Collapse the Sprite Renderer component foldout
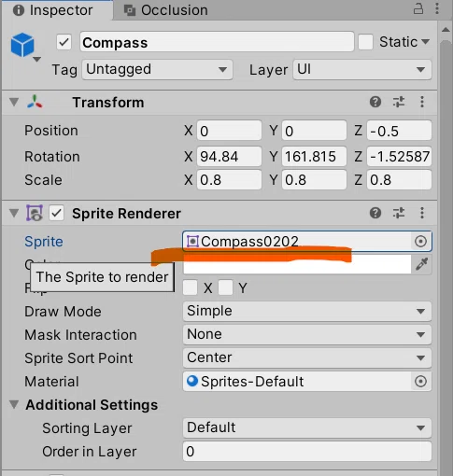This screenshot has height=476, width=453. (14, 213)
